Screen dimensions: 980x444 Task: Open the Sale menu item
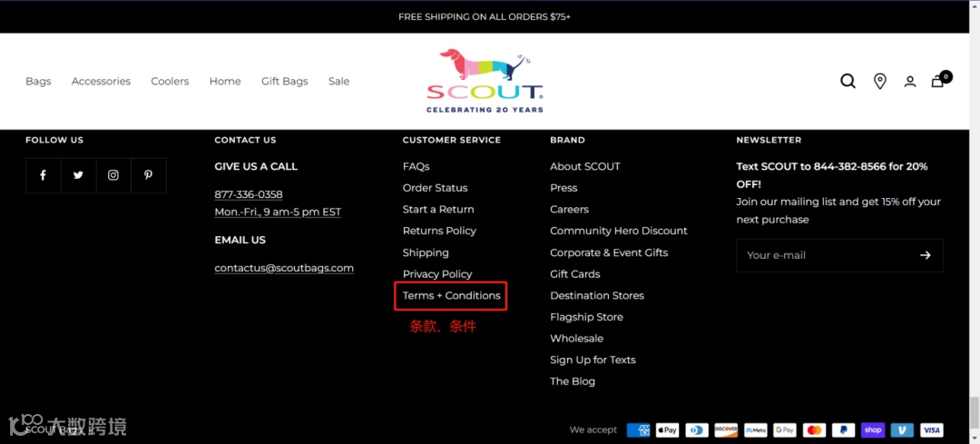click(338, 82)
